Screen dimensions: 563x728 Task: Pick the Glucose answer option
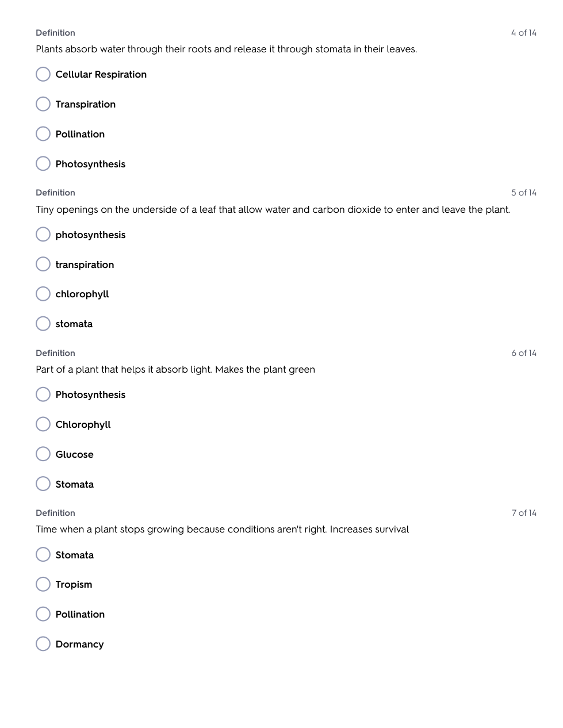pos(43,454)
